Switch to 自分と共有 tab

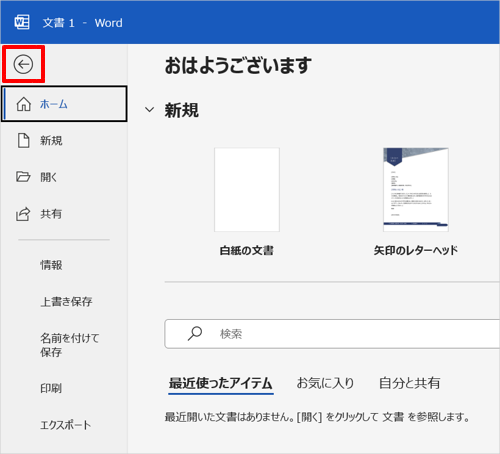(x=409, y=383)
